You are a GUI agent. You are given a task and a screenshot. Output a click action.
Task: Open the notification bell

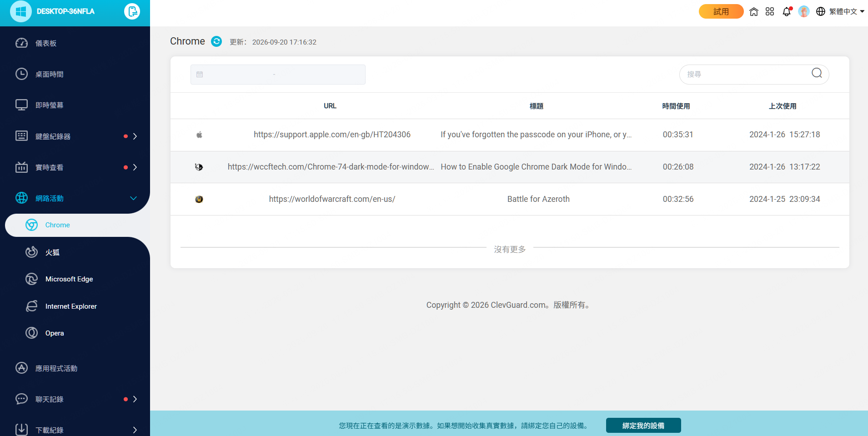pos(787,12)
